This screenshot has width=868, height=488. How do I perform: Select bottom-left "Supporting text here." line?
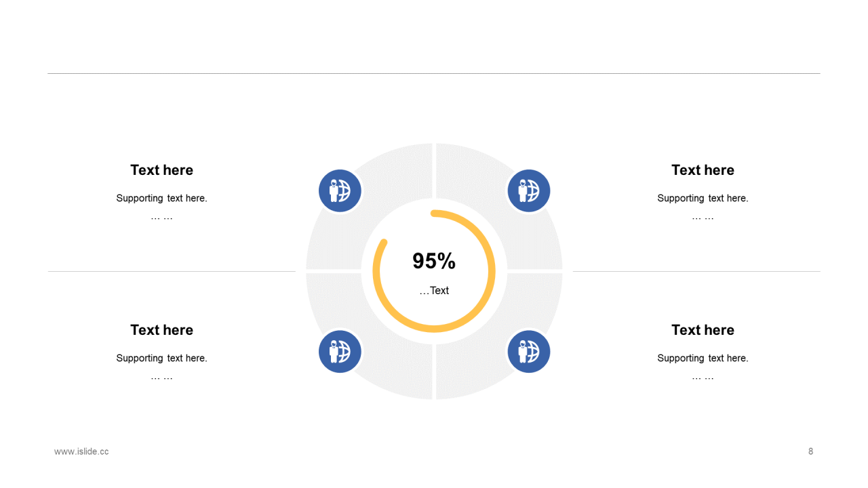(161, 359)
